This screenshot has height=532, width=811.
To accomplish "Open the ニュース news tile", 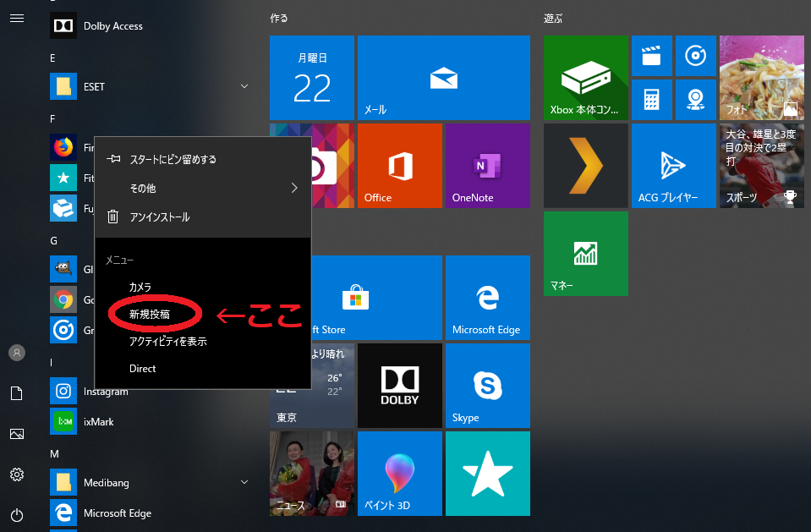I will click(x=312, y=474).
